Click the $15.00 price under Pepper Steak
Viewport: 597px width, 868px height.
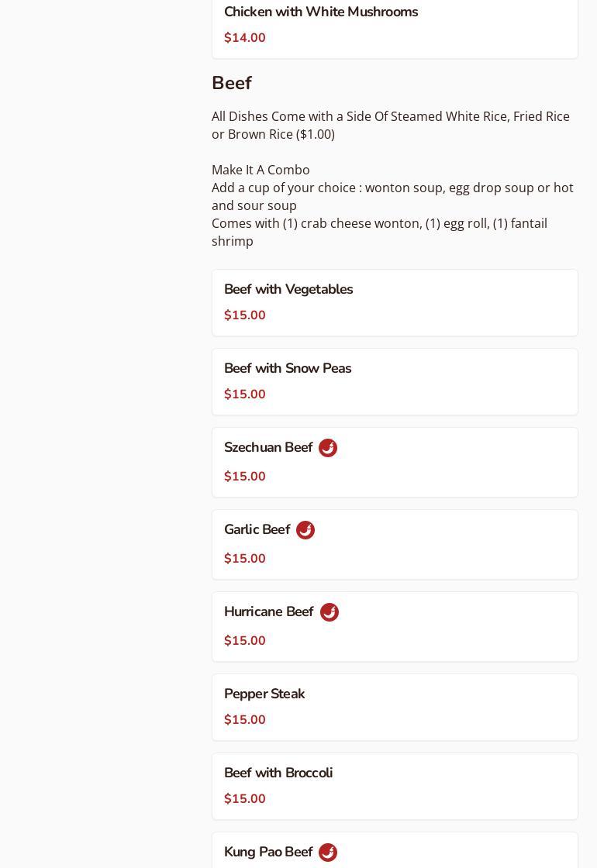coord(245,720)
